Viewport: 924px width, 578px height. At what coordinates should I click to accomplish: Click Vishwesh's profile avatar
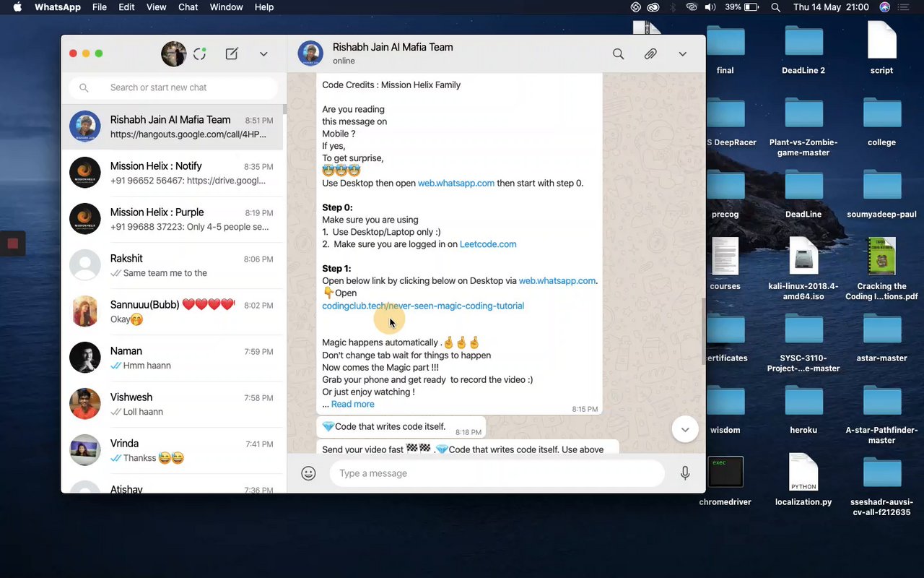(x=85, y=404)
